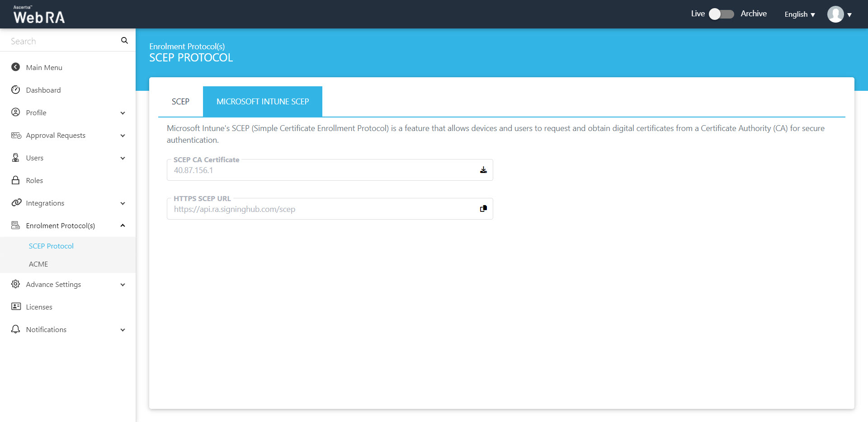Expand the Profile submenu
This screenshot has height=422, width=868.
[x=123, y=113]
